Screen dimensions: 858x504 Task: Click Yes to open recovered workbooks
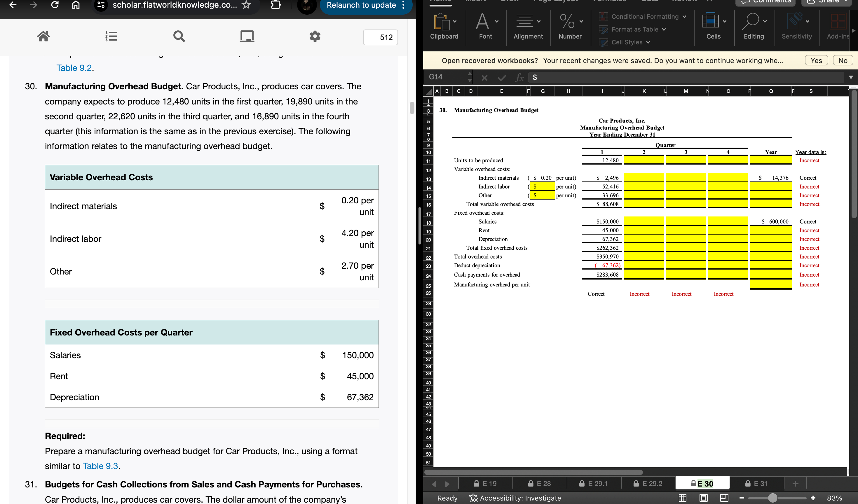click(x=816, y=60)
